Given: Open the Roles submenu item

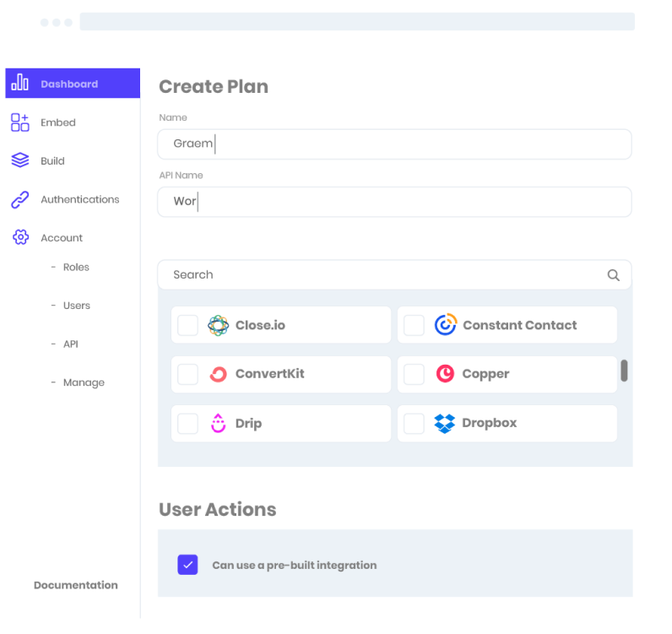Looking at the screenshot, I should pos(75,268).
